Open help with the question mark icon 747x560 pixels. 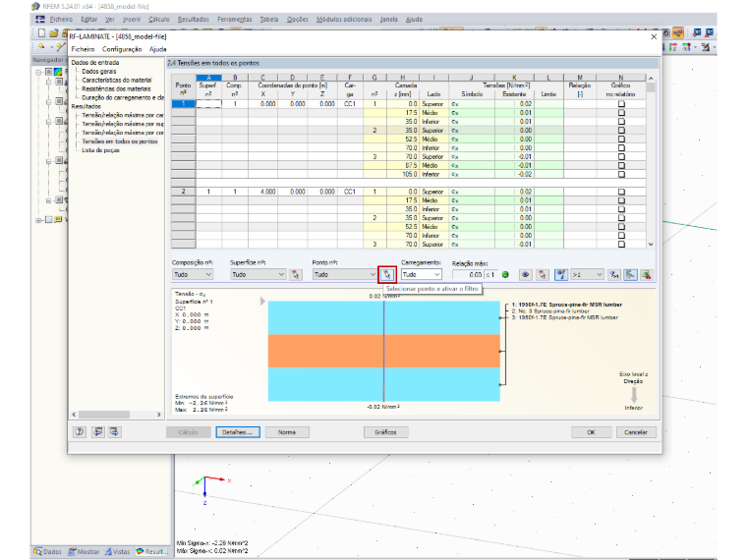point(79,432)
